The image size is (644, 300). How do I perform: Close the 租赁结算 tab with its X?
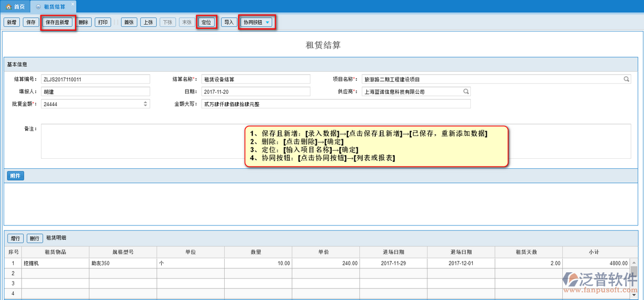pyautogui.click(x=40, y=6)
